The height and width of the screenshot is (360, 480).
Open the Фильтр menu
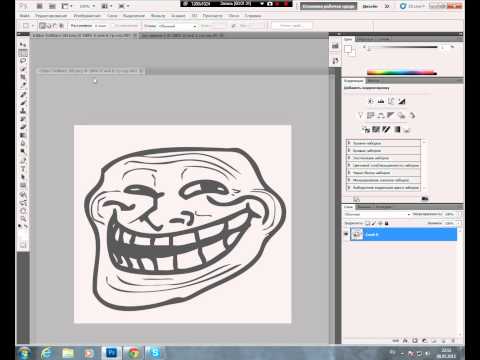click(158, 16)
